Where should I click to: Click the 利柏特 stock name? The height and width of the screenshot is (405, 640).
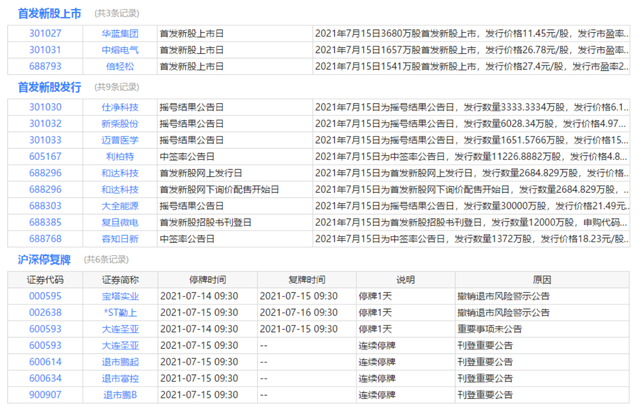click(x=121, y=156)
